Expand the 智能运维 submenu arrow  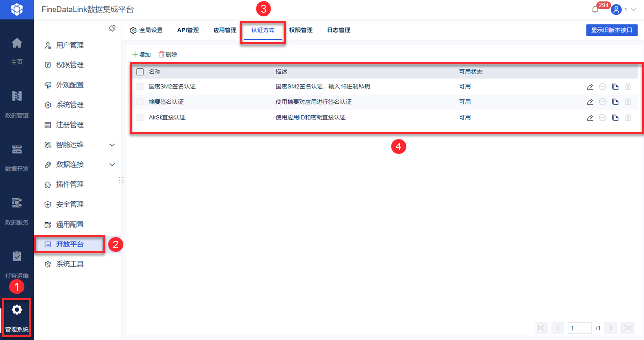tap(112, 145)
